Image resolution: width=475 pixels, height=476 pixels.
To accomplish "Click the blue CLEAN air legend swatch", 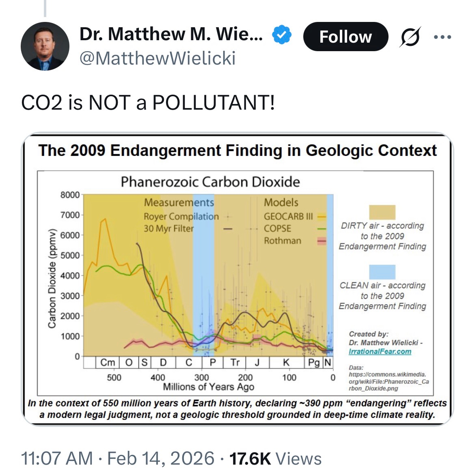I will pyautogui.click(x=382, y=272).
